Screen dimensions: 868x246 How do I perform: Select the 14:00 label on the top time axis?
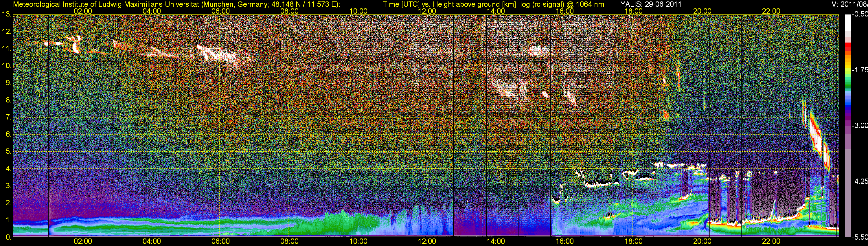click(x=496, y=11)
